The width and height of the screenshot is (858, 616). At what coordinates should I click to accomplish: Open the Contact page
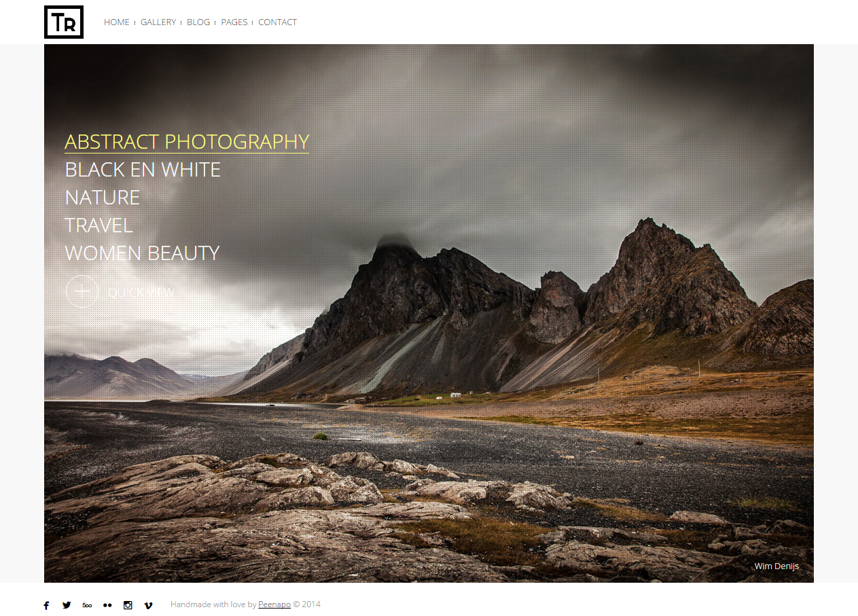277,22
